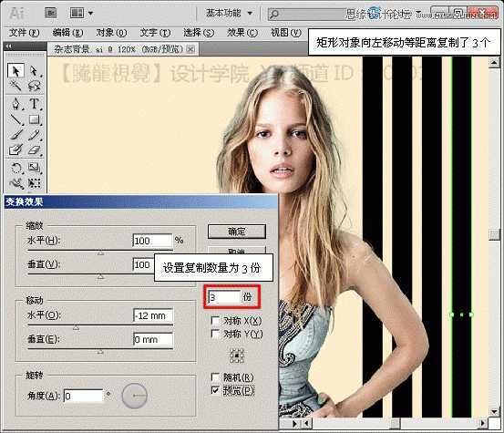This screenshot has height=433, width=504.
Task: Select the Line Segment tool
Action: pos(15,119)
